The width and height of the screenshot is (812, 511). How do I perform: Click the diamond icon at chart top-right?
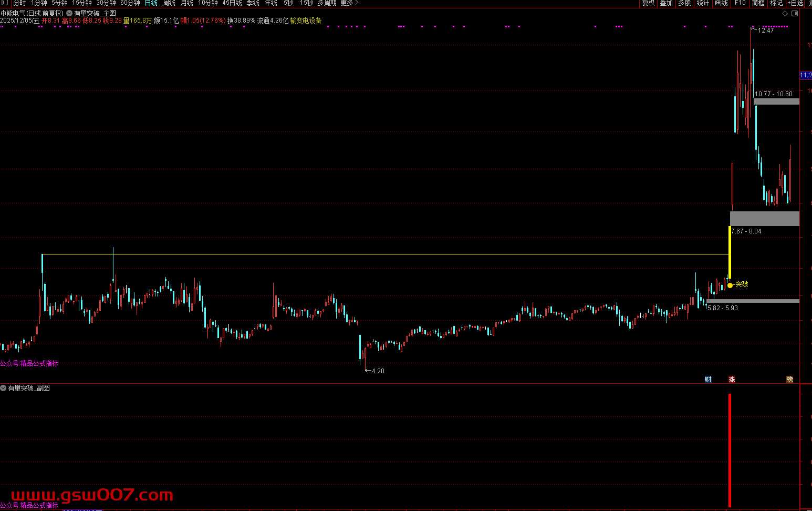(785, 13)
